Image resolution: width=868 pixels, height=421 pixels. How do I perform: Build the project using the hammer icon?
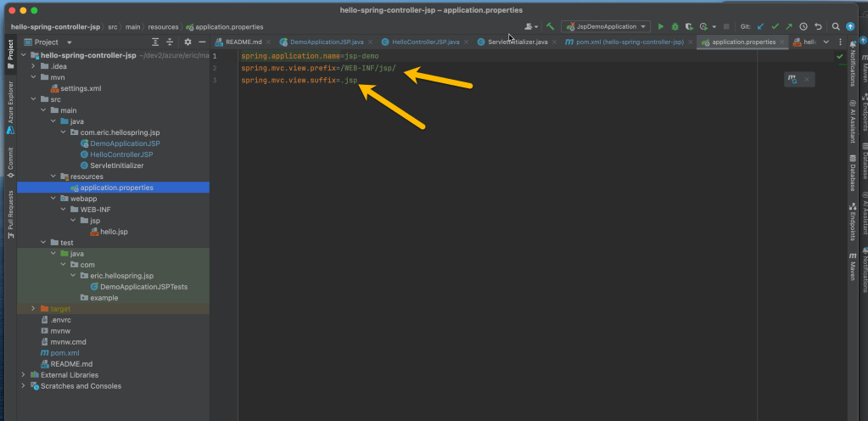551,27
